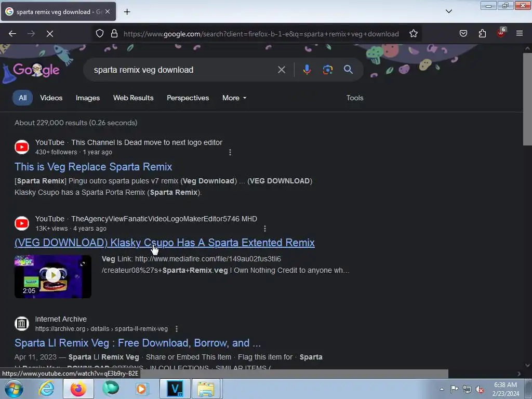Open options for the Veg Replace result

pyautogui.click(x=230, y=152)
